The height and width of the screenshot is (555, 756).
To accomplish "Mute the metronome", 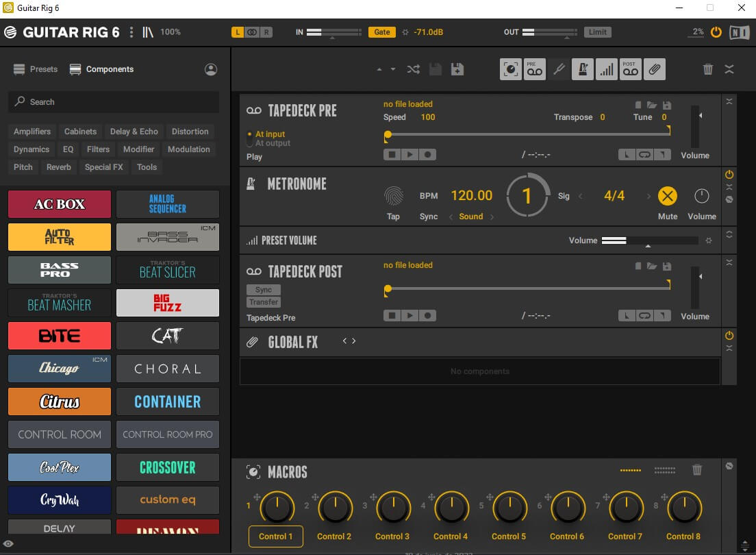I will (667, 196).
